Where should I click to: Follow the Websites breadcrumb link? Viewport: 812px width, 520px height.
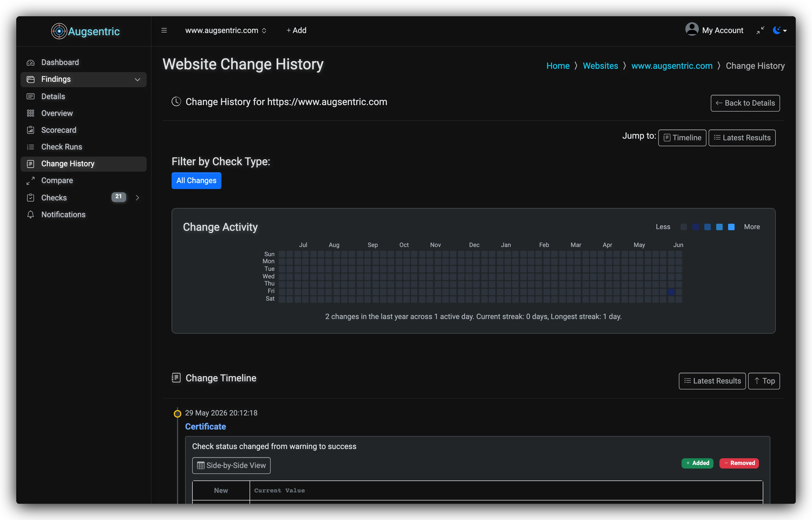(600, 66)
